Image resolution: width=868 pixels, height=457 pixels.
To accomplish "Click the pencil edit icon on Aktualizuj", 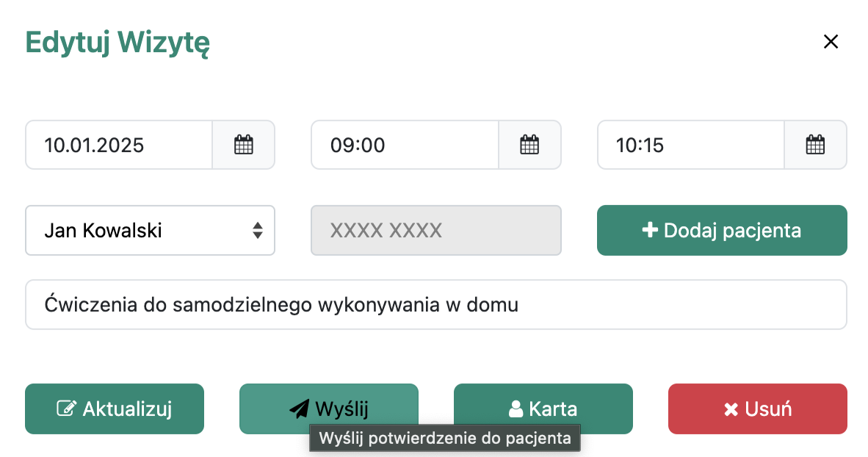I will (66, 409).
